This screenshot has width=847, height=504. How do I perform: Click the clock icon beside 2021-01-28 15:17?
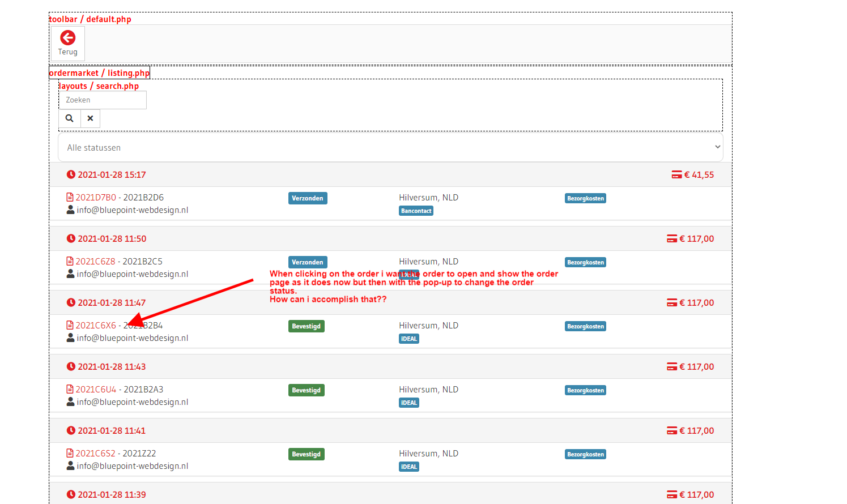click(71, 174)
